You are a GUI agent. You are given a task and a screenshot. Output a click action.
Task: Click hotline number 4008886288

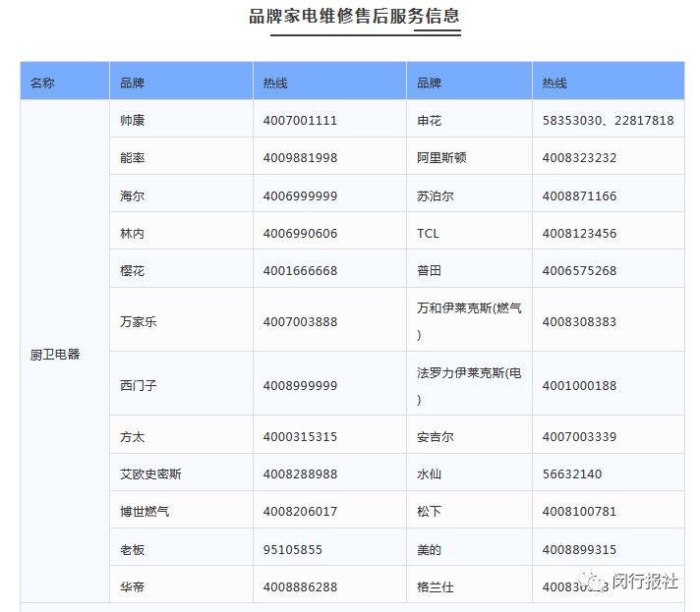(300, 587)
